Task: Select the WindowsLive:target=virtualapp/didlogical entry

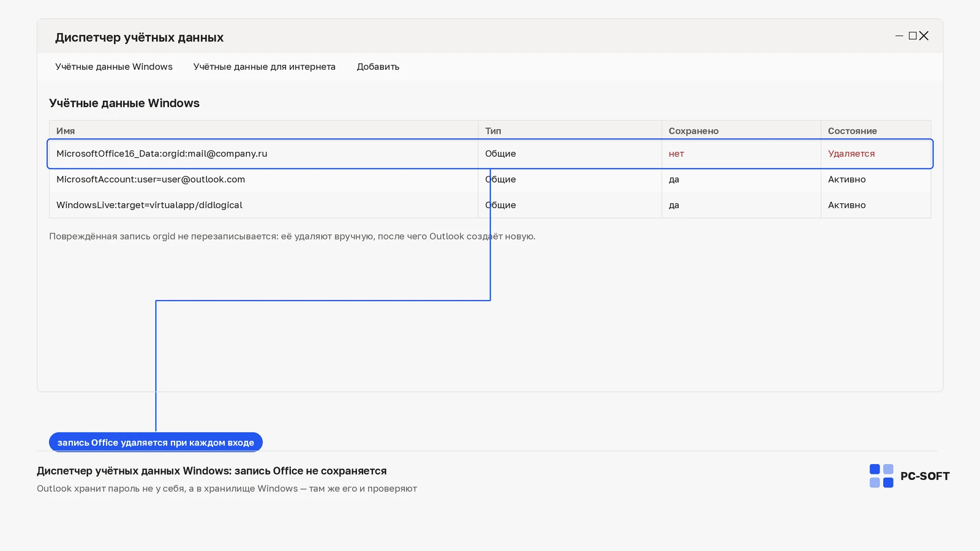Action: (490, 205)
